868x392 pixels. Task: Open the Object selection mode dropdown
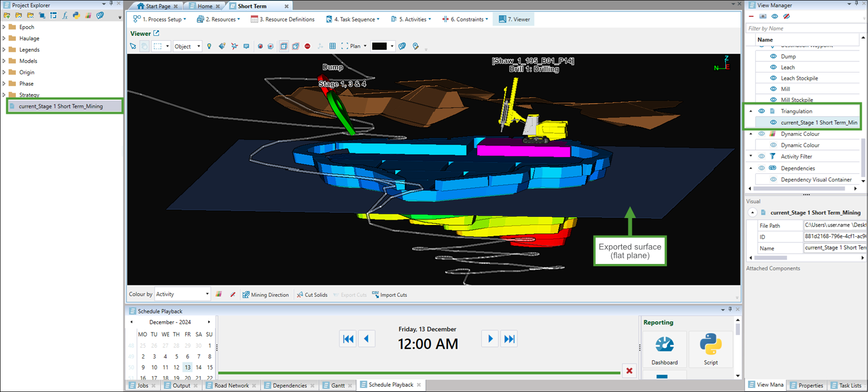pos(187,46)
